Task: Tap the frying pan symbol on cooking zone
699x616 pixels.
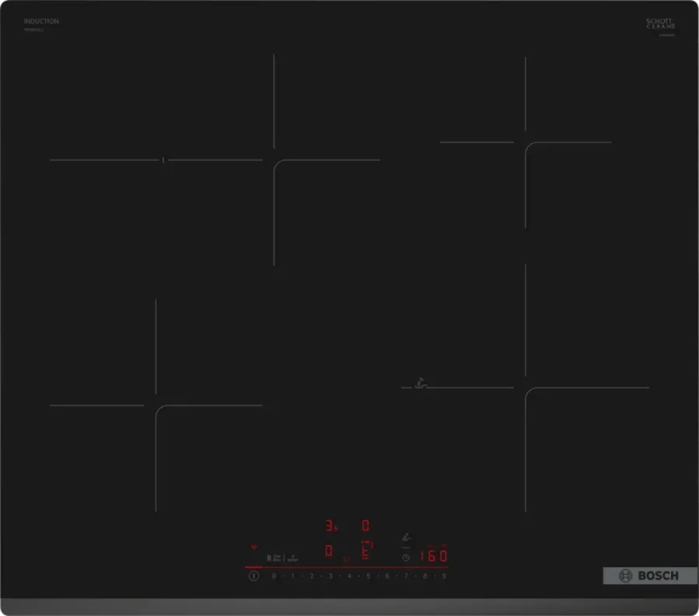Action: click(x=420, y=383)
